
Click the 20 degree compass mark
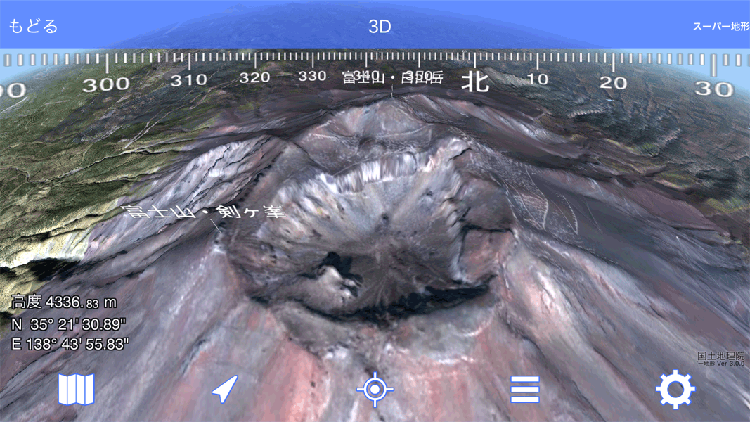coord(611,82)
